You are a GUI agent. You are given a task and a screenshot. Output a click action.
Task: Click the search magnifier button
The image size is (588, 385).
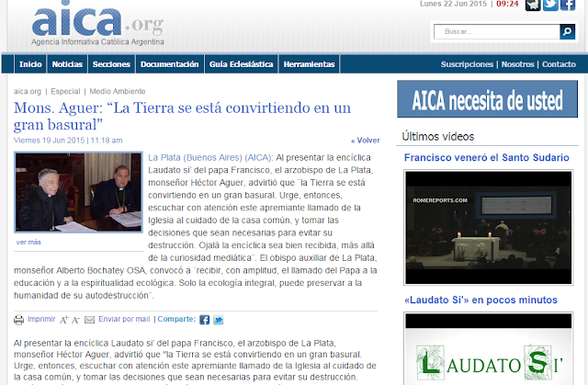(x=568, y=31)
